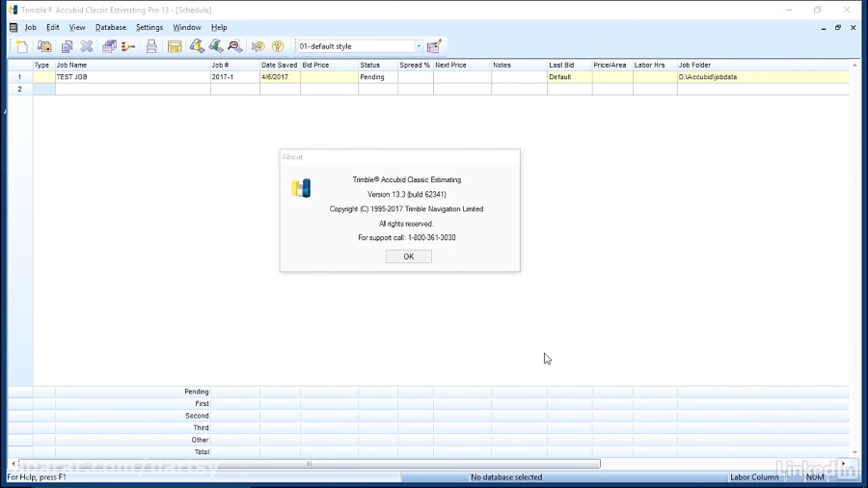The height and width of the screenshot is (488, 868).
Task: Open the Job menu
Action: coord(30,28)
